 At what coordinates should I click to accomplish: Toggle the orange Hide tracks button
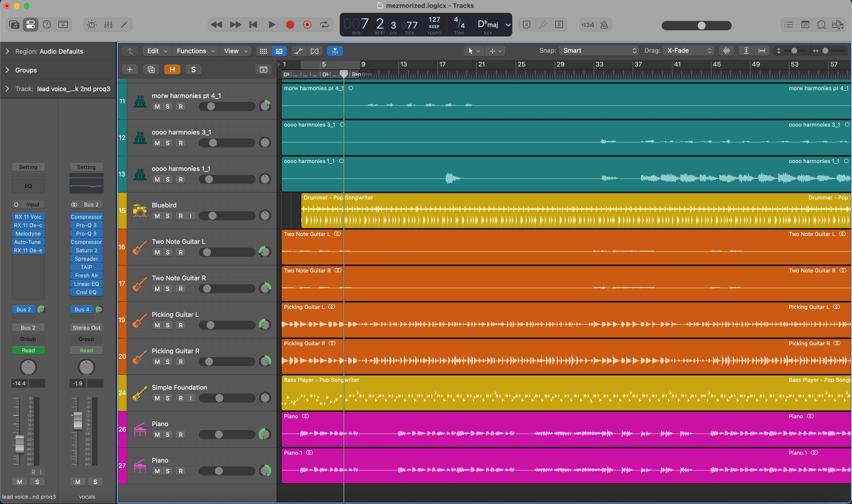(x=172, y=70)
